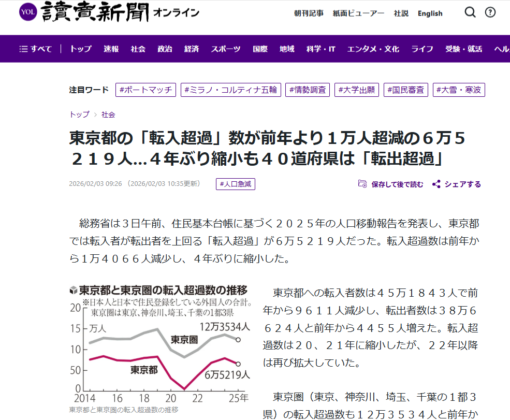This screenshot has width=510, height=420.
Task: Go to the スポーツ section
Action: 225,49
